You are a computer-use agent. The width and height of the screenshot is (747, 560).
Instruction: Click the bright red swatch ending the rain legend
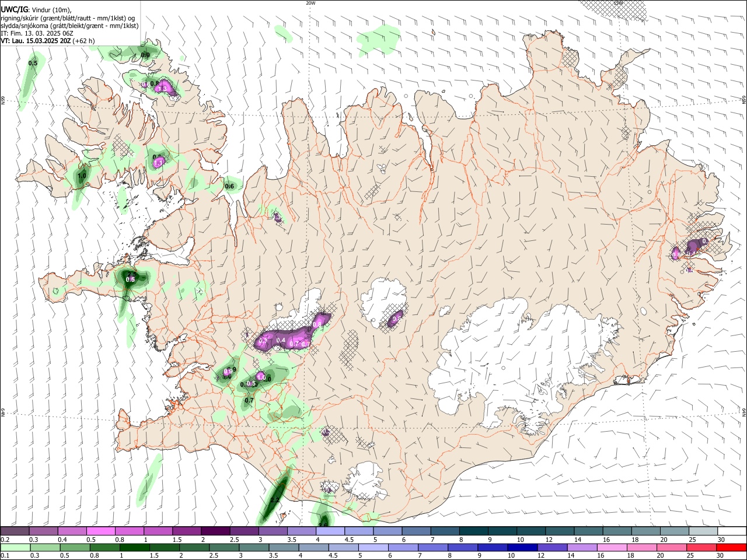732,548
